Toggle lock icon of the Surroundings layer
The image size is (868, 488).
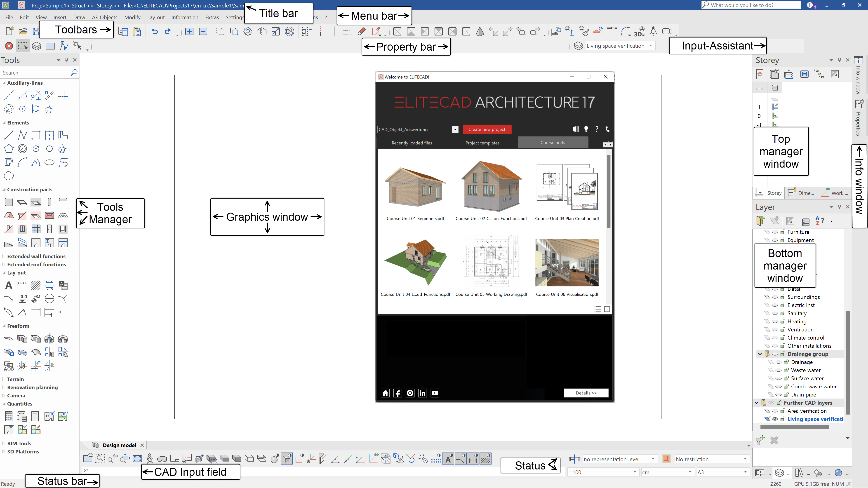[x=783, y=297]
